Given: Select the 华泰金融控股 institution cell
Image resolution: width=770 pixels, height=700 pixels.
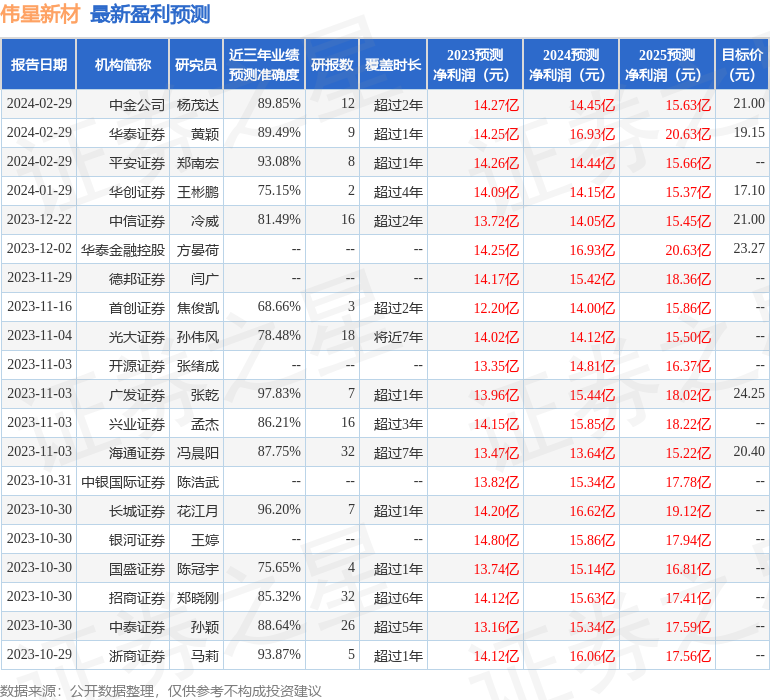Looking at the screenshot, I should (x=123, y=250).
